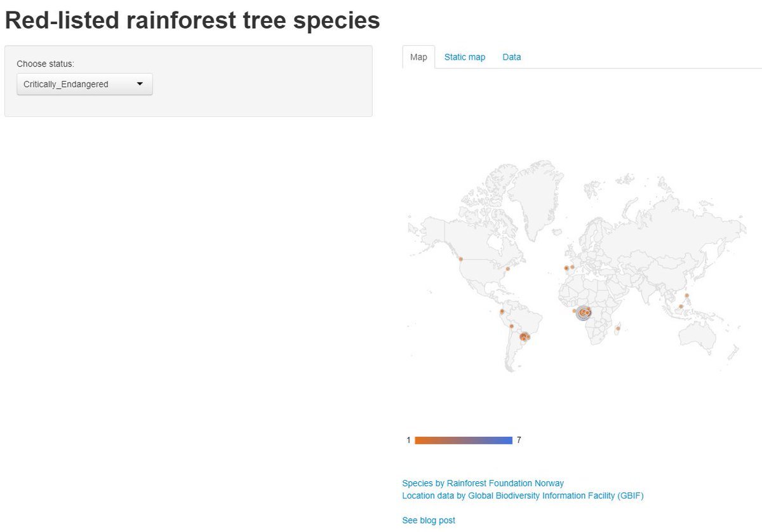
Task: Open the Static map tab
Action: [464, 57]
